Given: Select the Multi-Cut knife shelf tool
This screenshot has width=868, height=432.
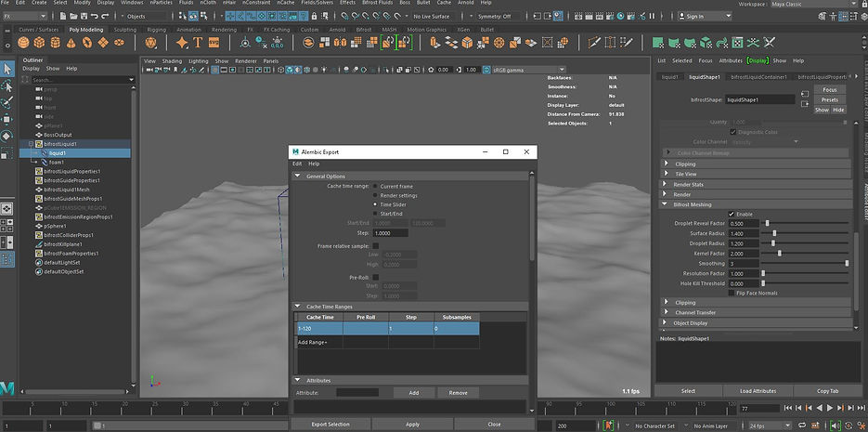Looking at the screenshot, I should click(594, 43).
